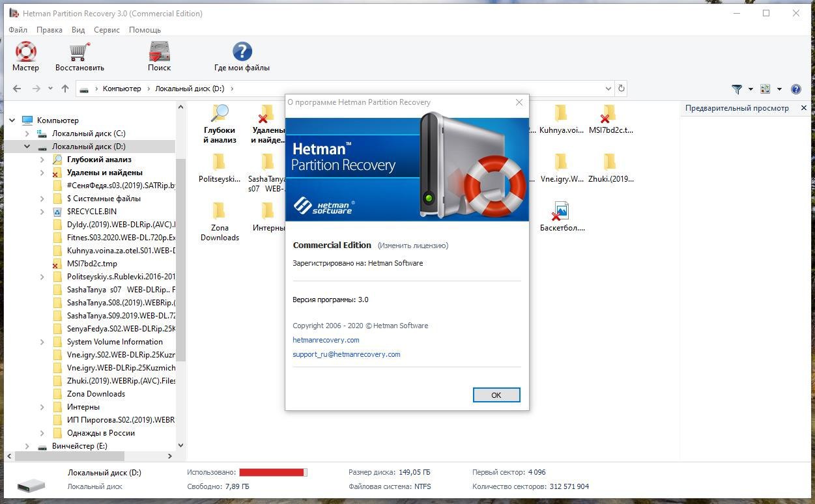Click the red disk usage bar
The width and height of the screenshot is (815, 504).
click(273, 472)
